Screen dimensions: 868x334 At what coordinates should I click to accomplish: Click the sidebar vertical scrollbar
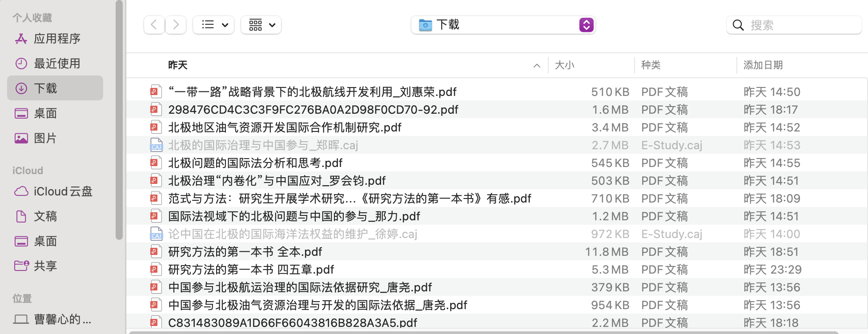[x=119, y=120]
